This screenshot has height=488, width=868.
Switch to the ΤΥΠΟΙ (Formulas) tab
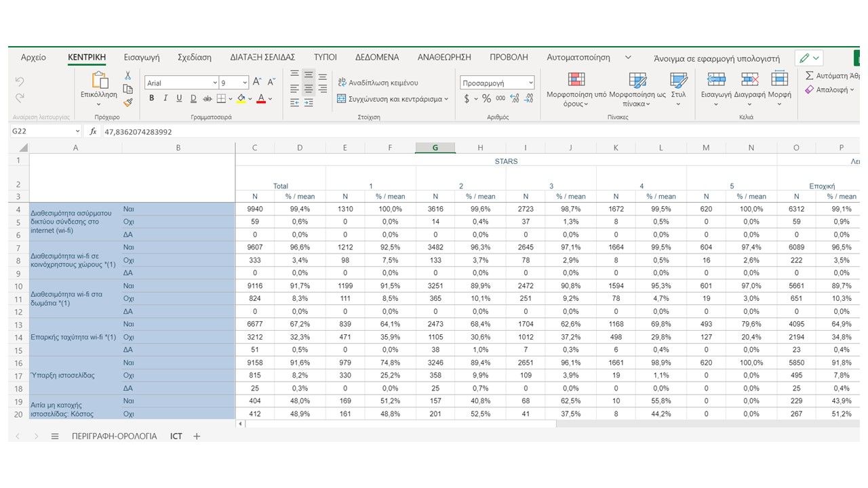[x=325, y=58]
